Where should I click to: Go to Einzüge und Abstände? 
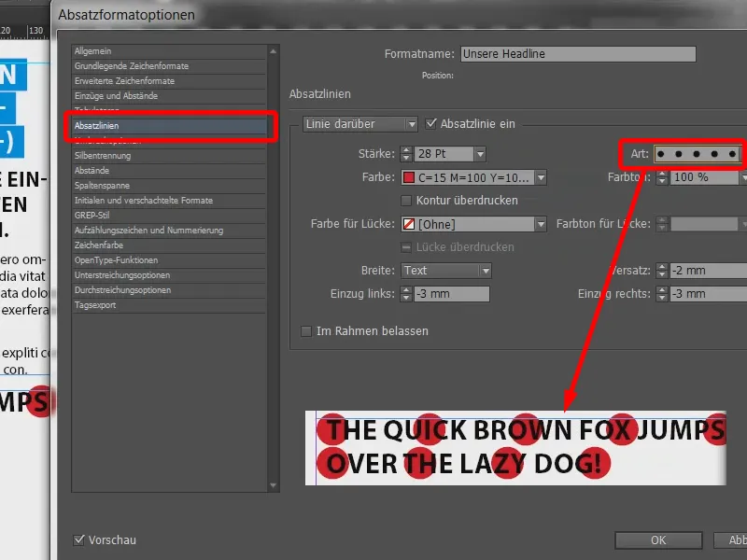(x=169, y=96)
